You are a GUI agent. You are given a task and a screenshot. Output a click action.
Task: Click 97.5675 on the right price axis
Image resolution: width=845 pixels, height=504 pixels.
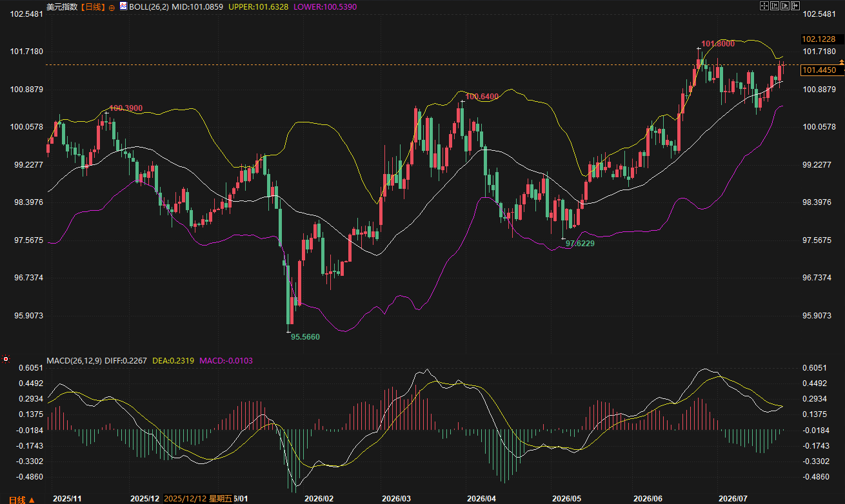(x=817, y=240)
